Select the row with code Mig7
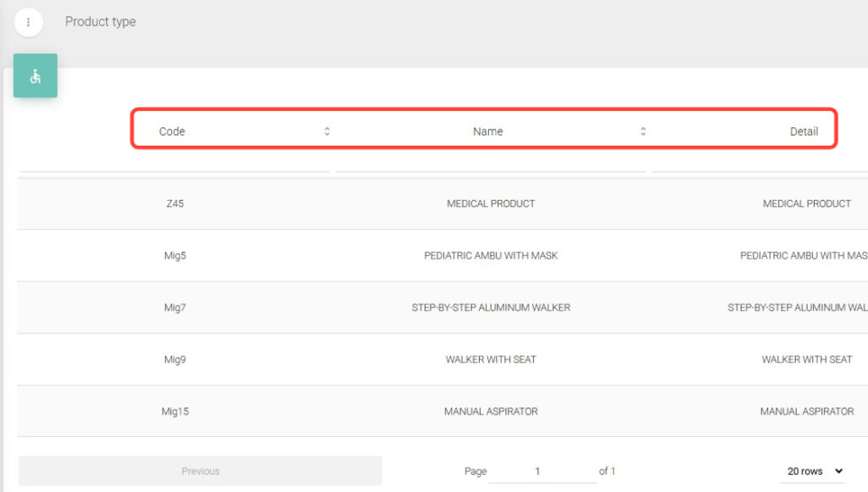The image size is (868, 492). 174,307
